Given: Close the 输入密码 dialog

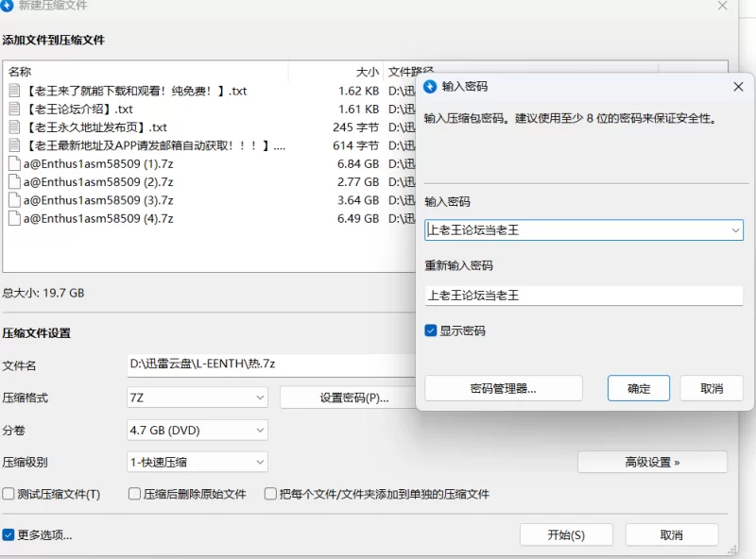Looking at the screenshot, I should pos(738,87).
